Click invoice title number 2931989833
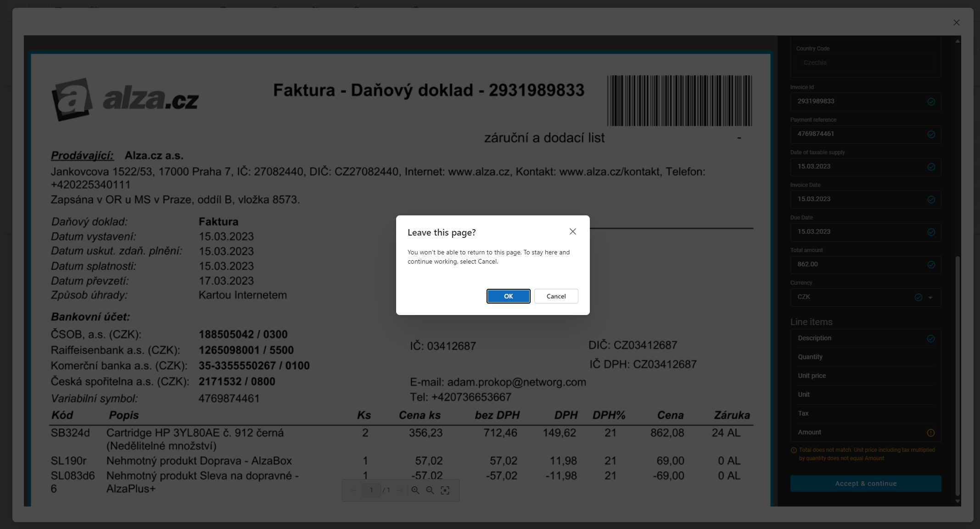The width and height of the screenshot is (980, 529). pos(536,90)
